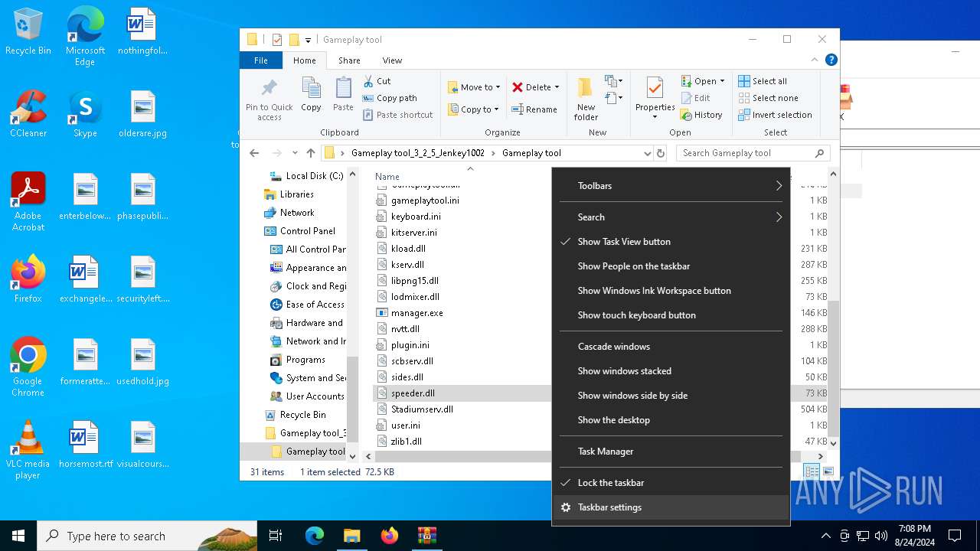Switch to Large icons view layout icon
This screenshot has height=551, width=980.
828,472
